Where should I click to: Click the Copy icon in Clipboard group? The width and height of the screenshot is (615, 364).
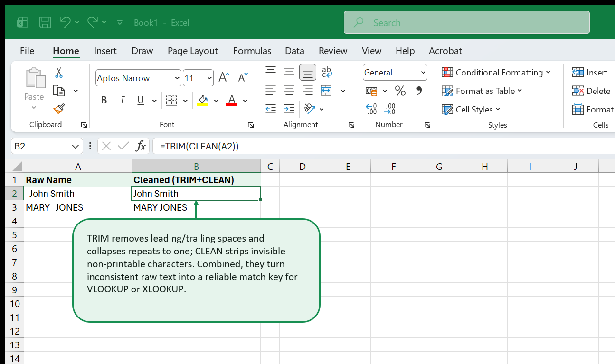tap(59, 91)
